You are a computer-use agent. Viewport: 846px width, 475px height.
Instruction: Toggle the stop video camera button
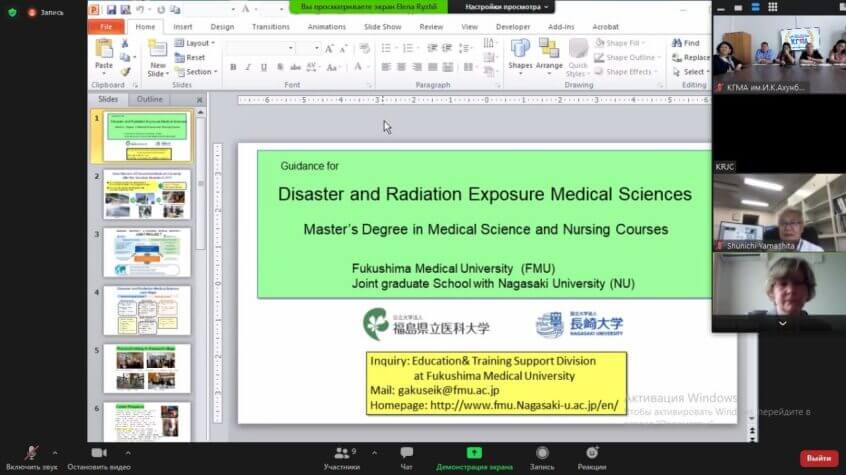tap(100, 457)
